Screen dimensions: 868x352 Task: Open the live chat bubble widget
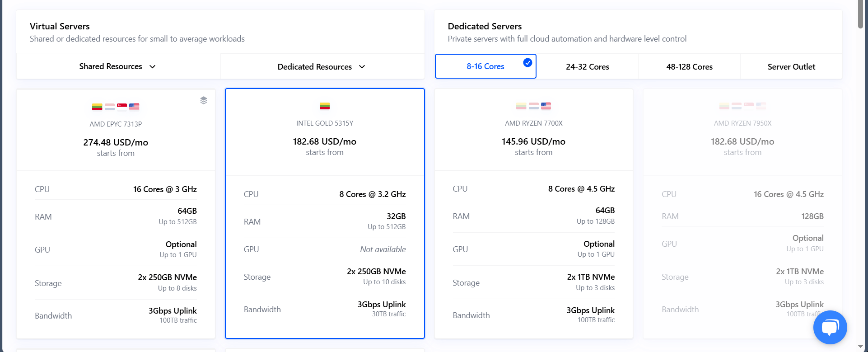point(830,327)
